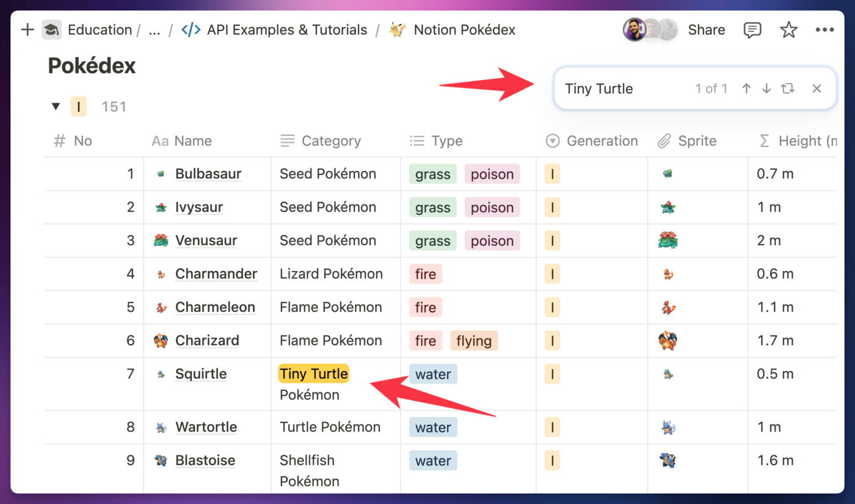Favorite the page with star icon
This screenshot has height=504, width=855.
click(x=789, y=30)
